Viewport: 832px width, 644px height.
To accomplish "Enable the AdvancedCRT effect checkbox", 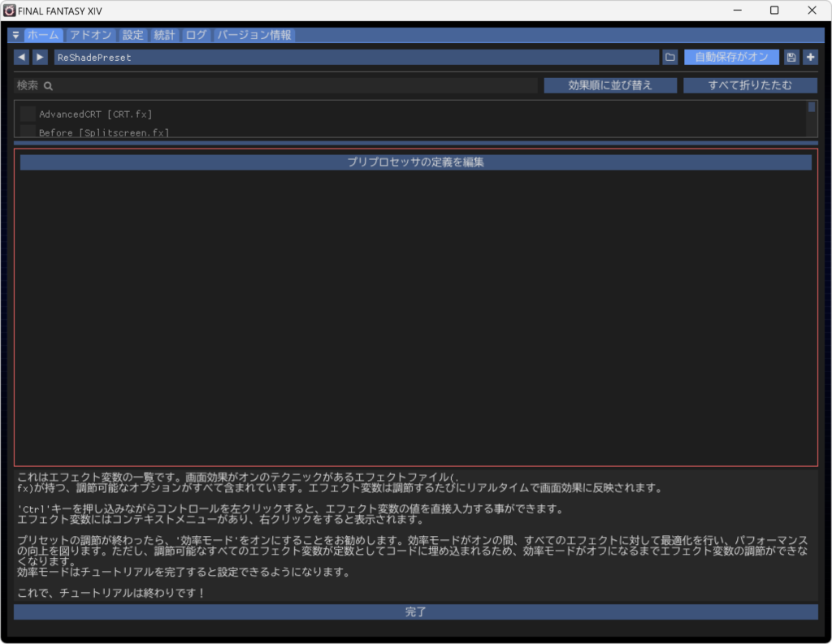I will [x=27, y=114].
